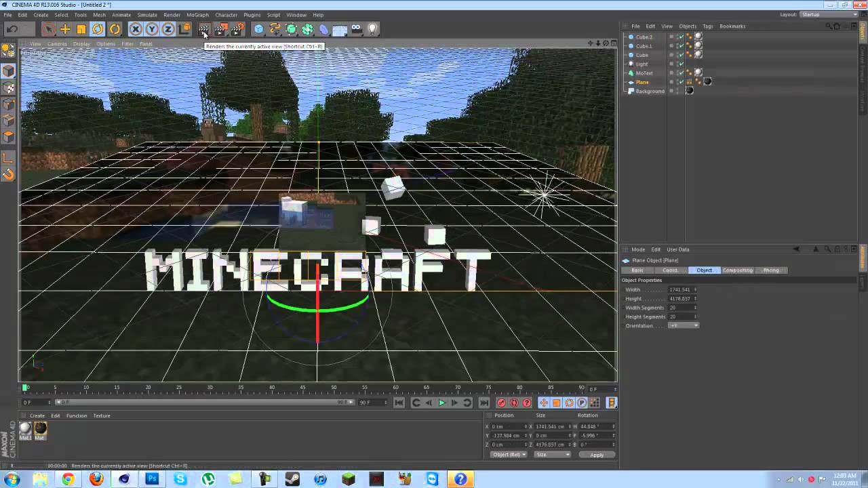Open the Object Manager Tags menu

point(708,26)
